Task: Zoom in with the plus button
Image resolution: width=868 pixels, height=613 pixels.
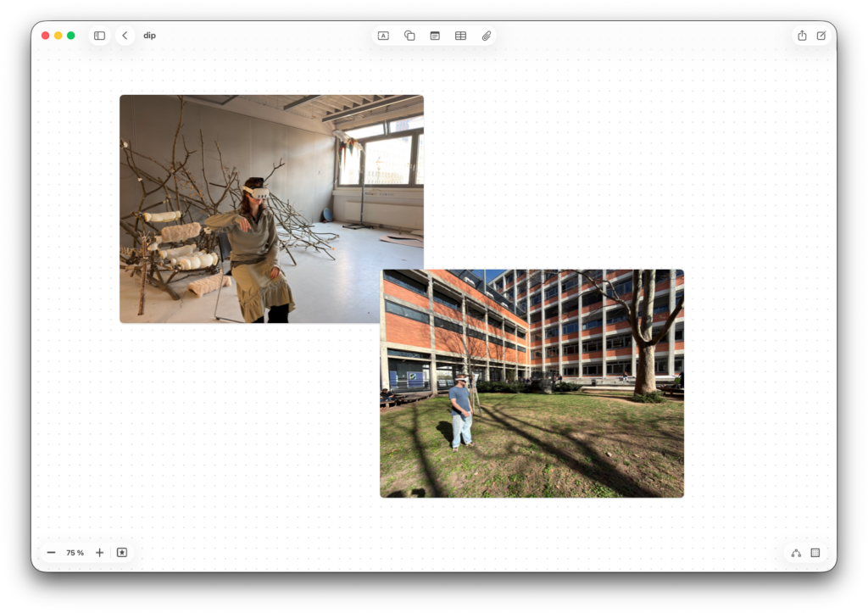Action: click(99, 553)
